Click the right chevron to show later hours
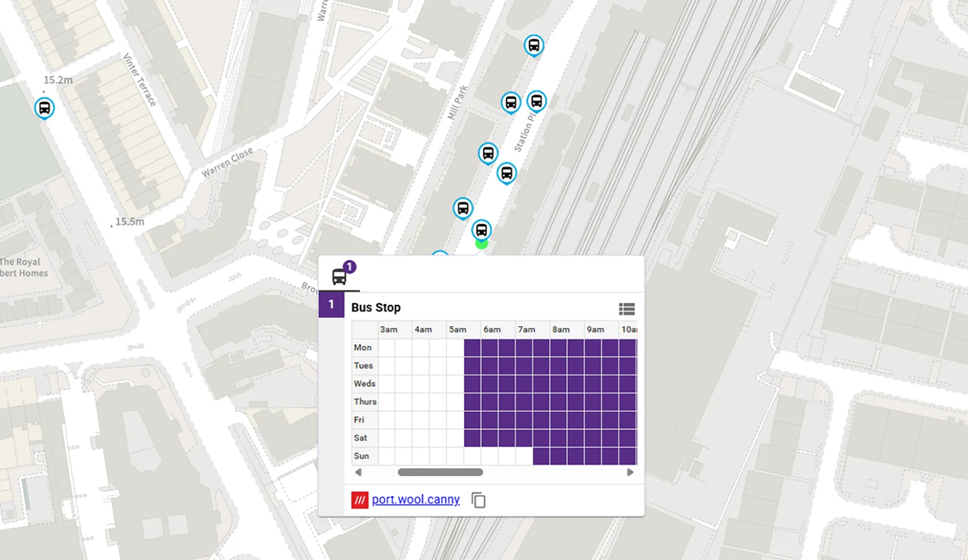 pyautogui.click(x=630, y=472)
